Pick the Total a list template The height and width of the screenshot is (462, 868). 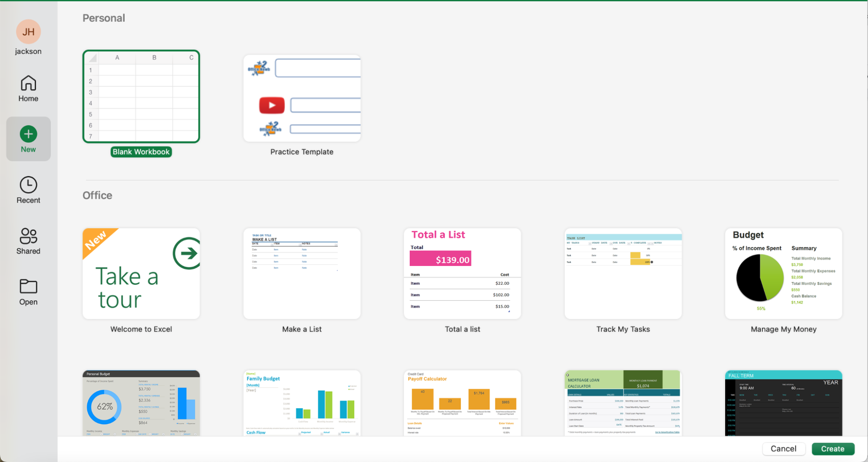coord(462,274)
